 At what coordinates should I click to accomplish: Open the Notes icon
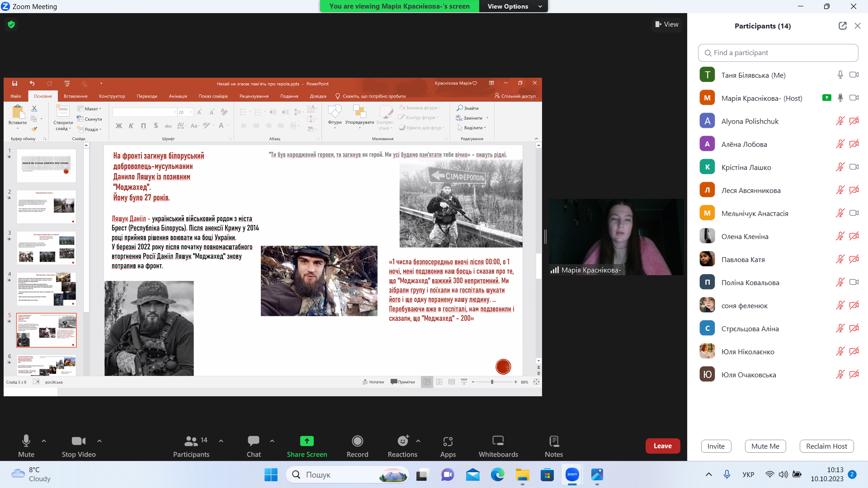pos(554,441)
